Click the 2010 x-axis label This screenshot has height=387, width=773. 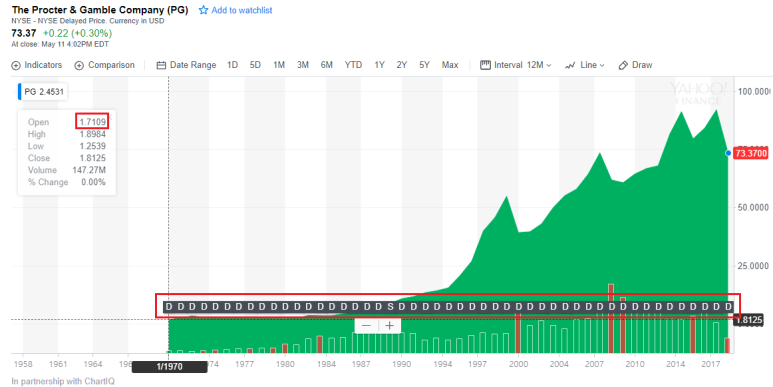634,363
